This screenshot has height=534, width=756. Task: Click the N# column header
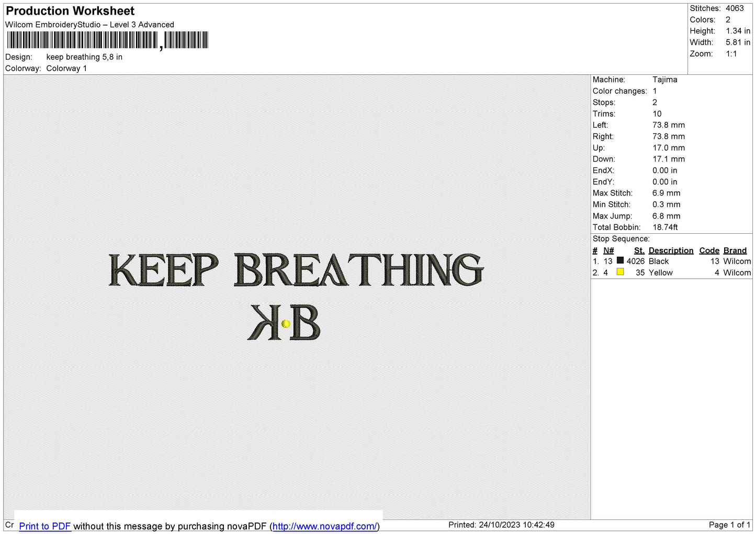(x=608, y=251)
